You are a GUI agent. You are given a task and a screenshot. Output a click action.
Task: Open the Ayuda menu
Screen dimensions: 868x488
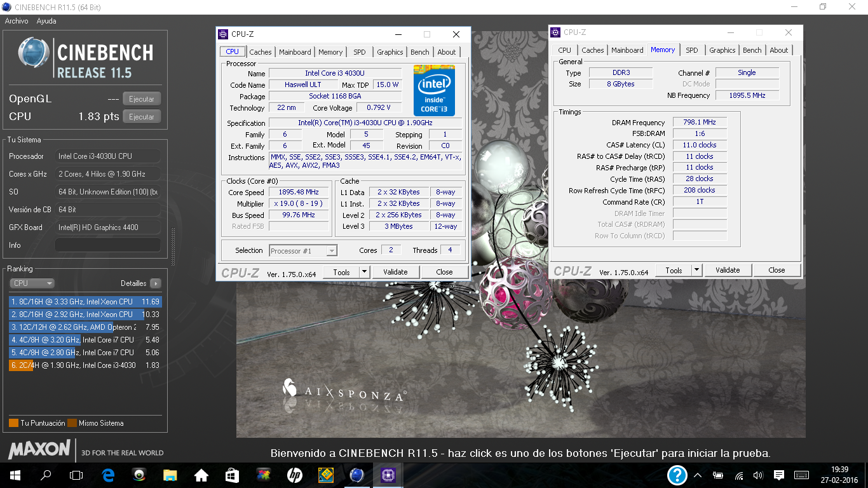pos(46,21)
